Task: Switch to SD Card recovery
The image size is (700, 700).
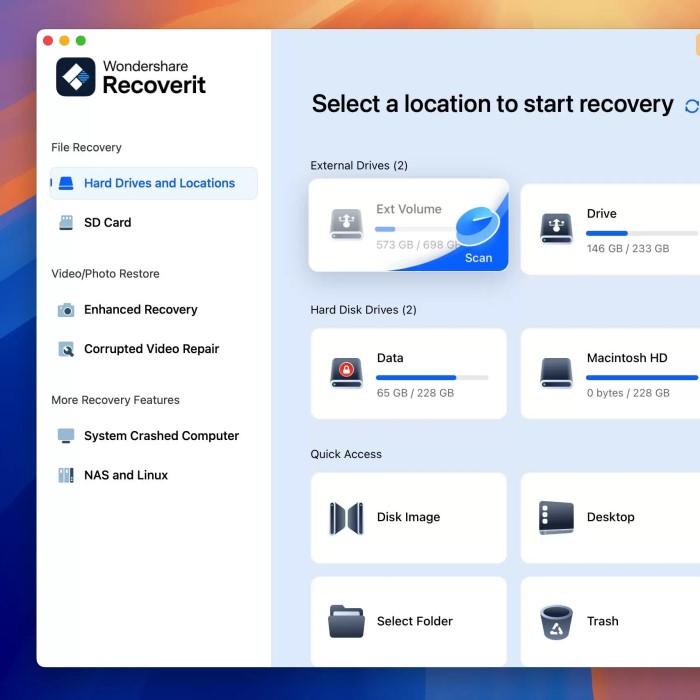Action: click(154, 222)
